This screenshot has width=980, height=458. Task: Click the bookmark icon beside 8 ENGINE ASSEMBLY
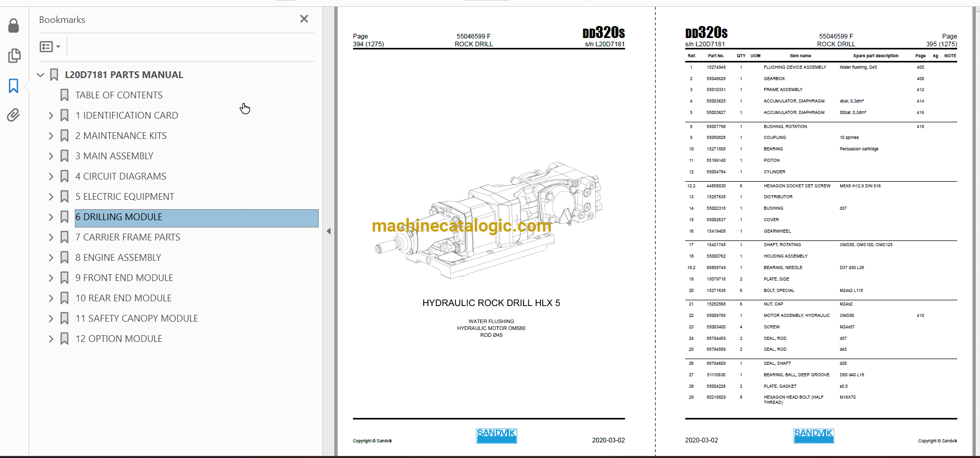point(64,258)
